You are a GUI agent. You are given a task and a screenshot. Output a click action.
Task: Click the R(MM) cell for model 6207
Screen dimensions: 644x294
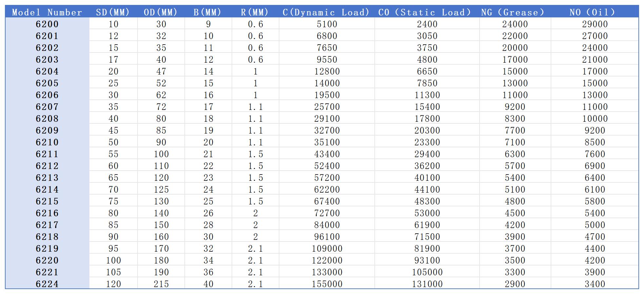tap(256, 107)
